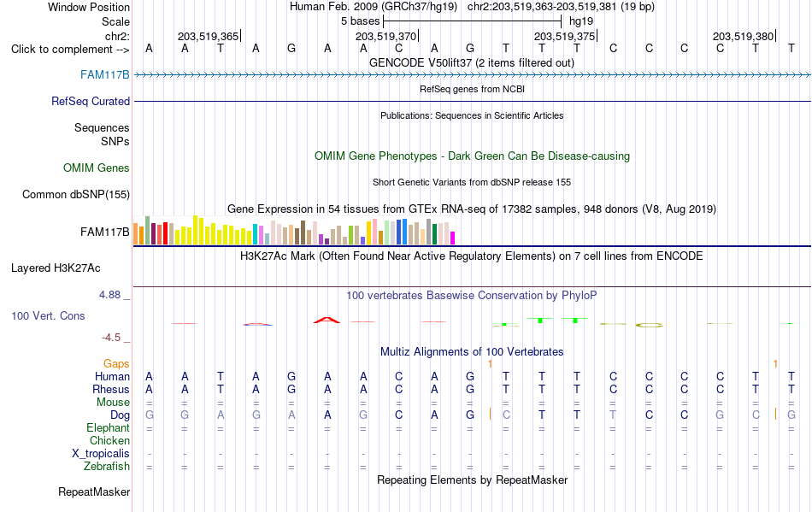Click the Zebrafish species label
Viewport: 812px width, 512px height.
pyautogui.click(x=107, y=467)
